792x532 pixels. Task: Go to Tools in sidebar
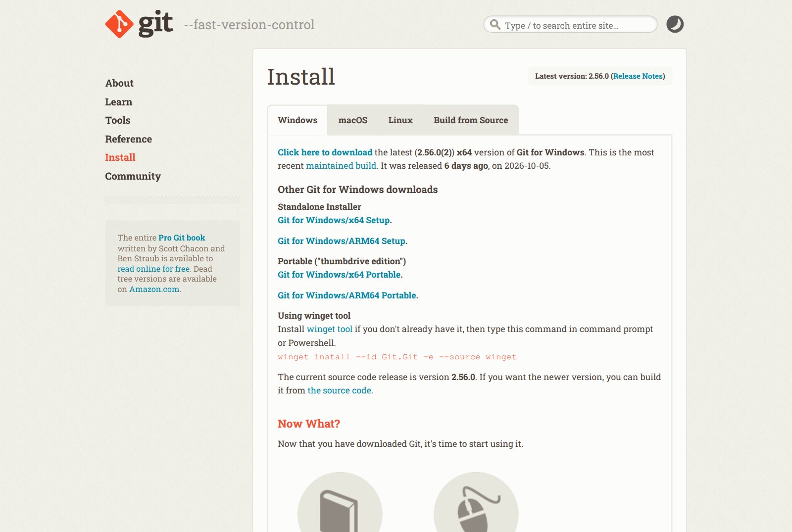118,120
